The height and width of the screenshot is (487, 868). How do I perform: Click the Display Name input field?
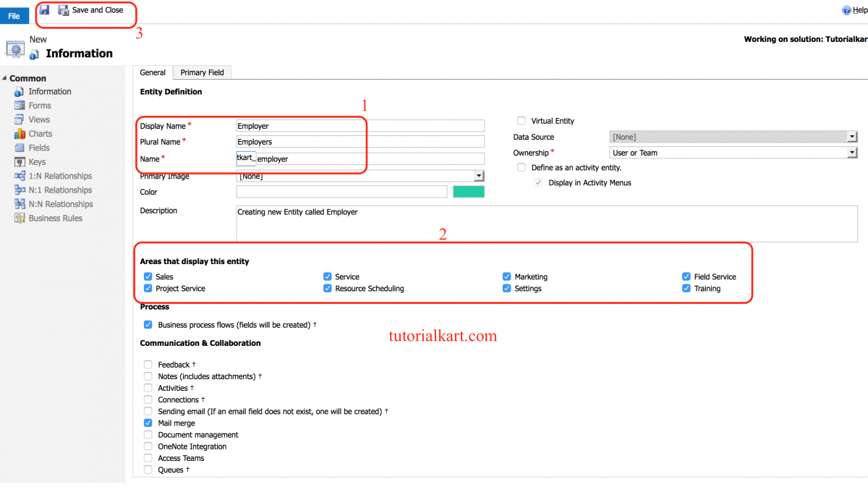tap(360, 126)
